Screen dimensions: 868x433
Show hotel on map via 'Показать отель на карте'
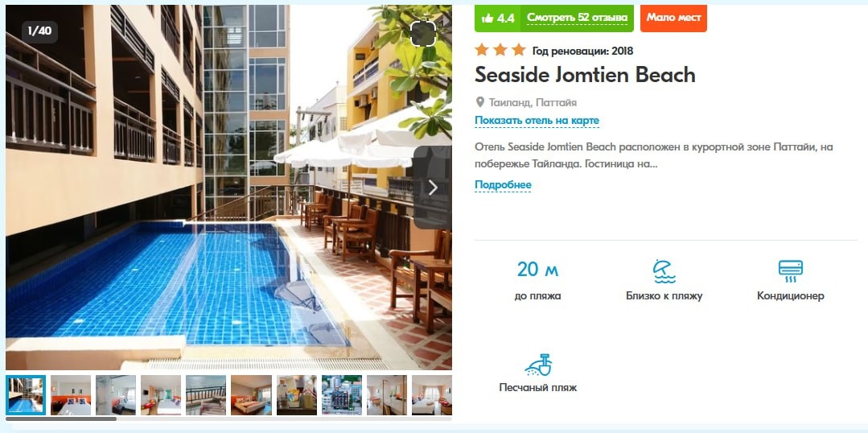click(537, 121)
